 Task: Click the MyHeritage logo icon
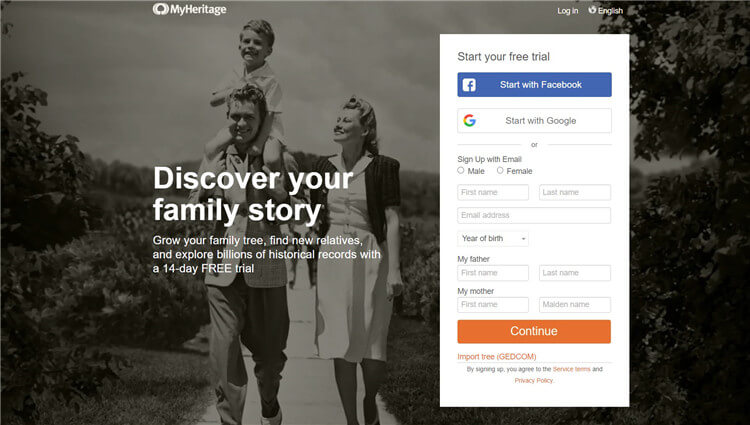click(160, 9)
